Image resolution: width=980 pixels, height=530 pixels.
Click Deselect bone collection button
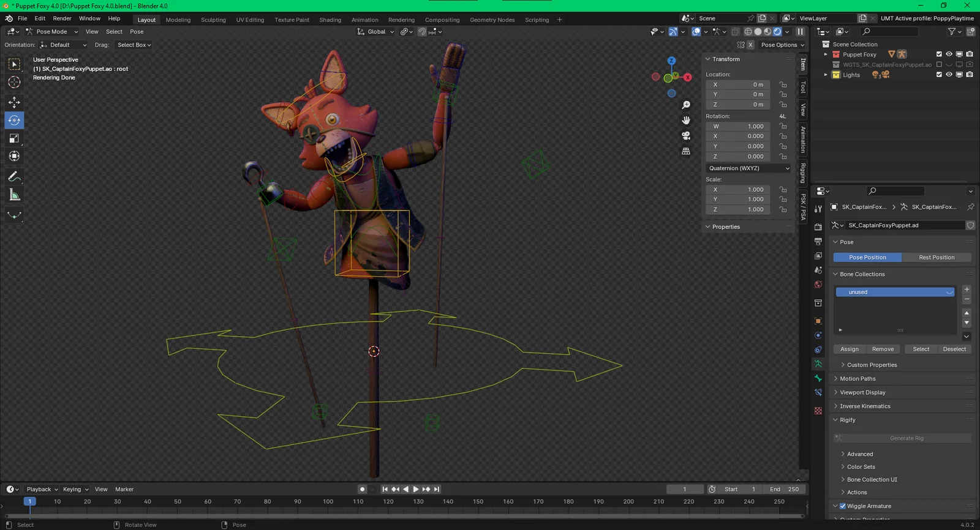[x=954, y=349]
